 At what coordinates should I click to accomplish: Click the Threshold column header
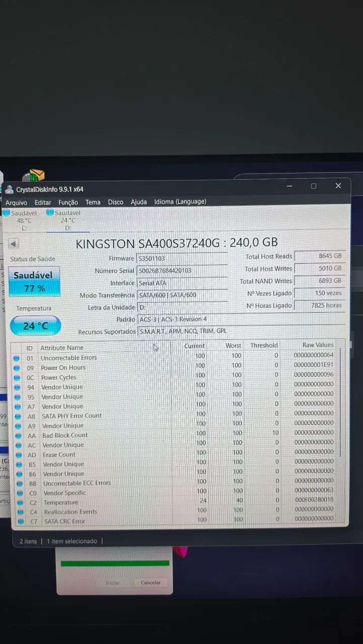coord(264,346)
